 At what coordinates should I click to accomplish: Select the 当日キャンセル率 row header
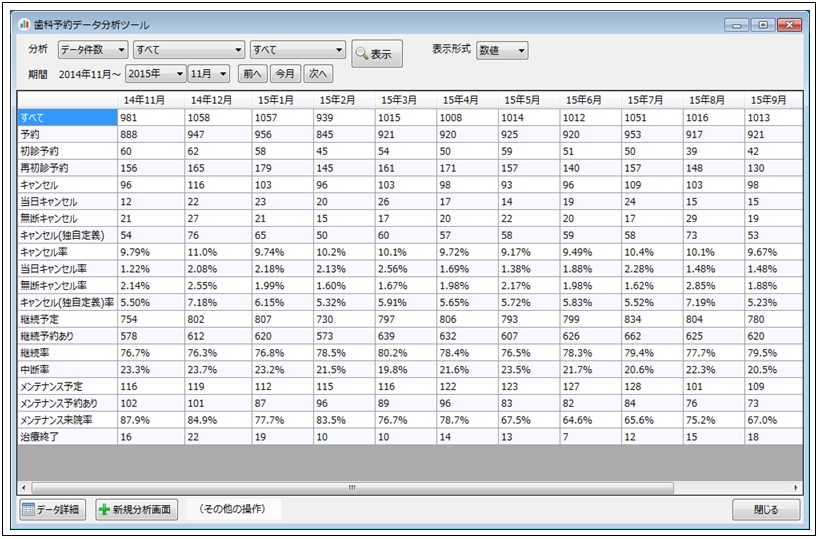[67, 269]
